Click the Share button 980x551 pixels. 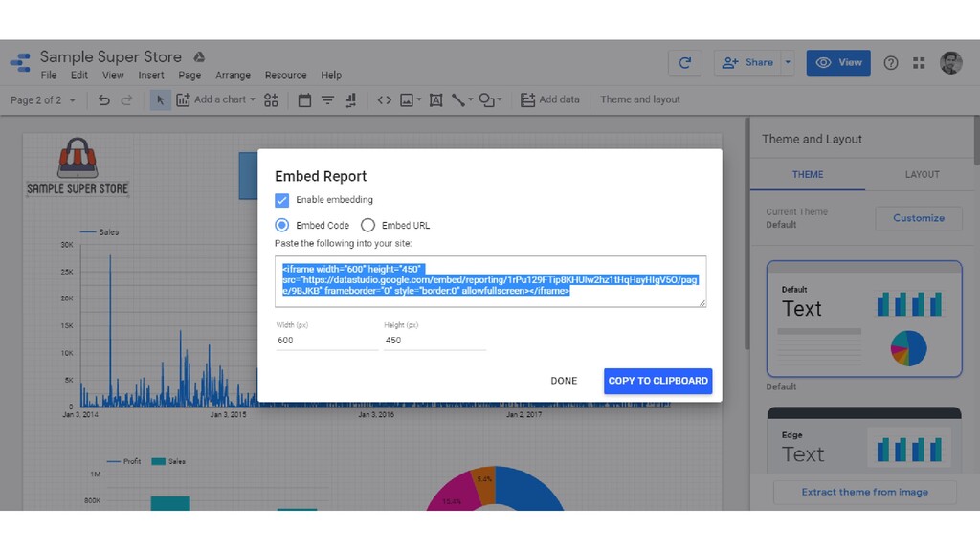[748, 62]
